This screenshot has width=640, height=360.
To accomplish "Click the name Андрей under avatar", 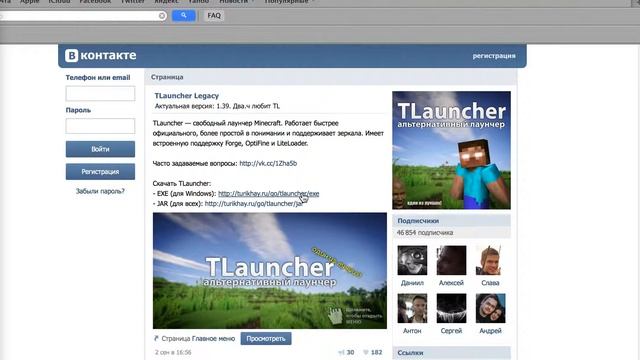I will (490, 331).
